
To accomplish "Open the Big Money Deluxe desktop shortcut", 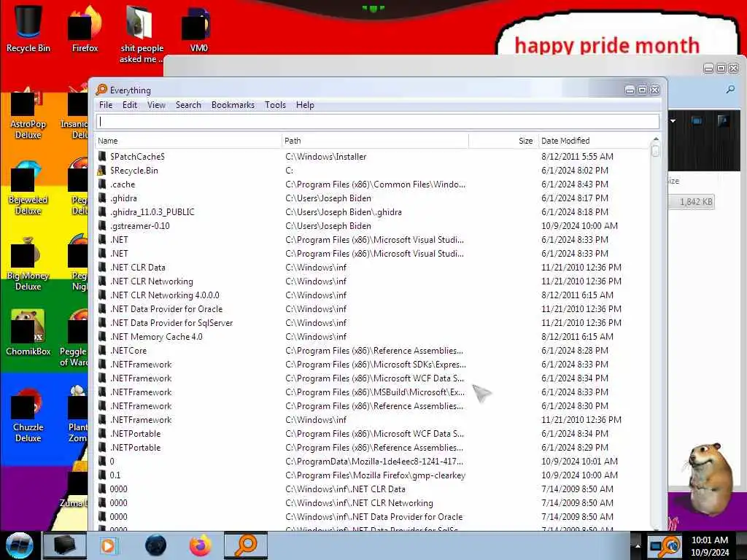I will point(28,264).
